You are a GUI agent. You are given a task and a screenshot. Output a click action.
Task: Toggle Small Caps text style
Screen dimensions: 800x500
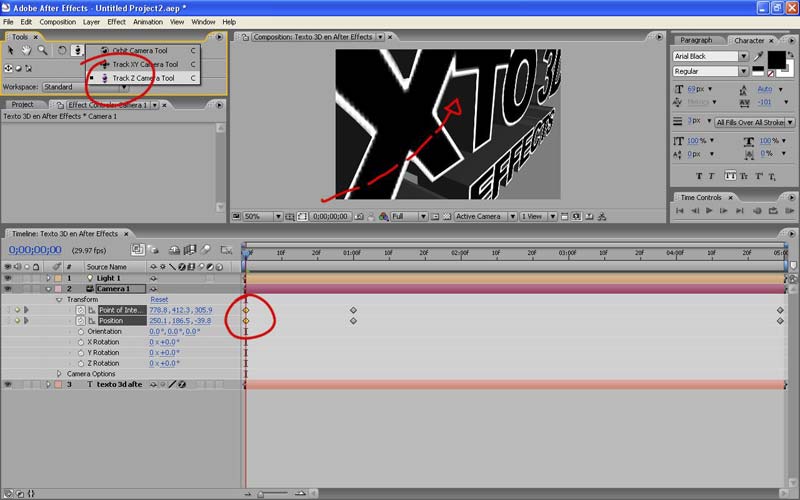744,176
